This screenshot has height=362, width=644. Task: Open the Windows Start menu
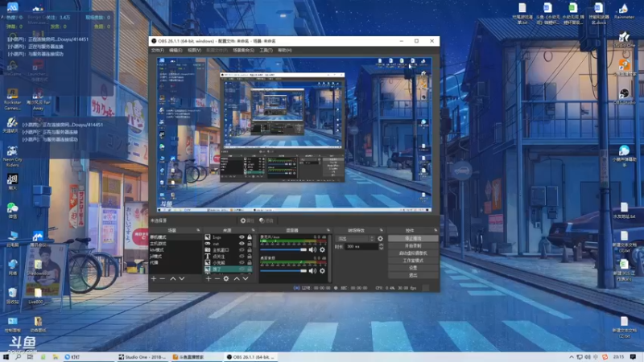coord(6,357)
